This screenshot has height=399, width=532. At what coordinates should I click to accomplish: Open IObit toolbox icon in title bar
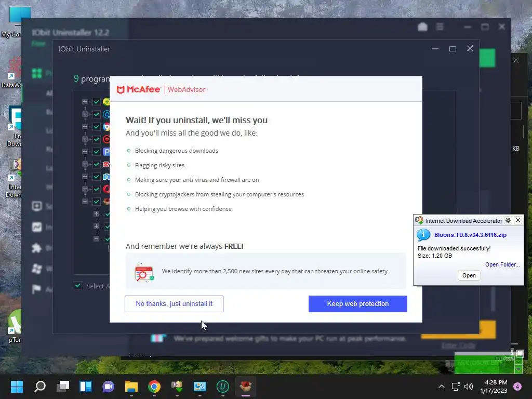(422, 26)
